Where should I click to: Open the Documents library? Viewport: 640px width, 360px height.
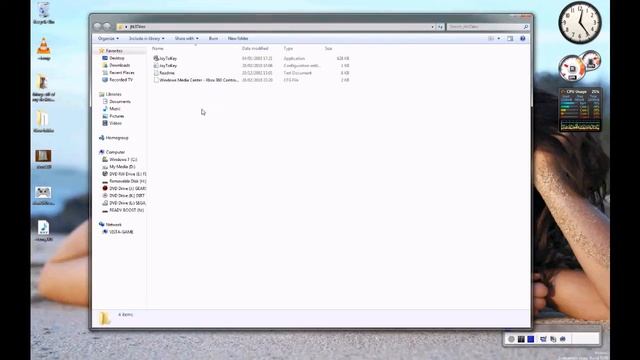tap(120, 102)
